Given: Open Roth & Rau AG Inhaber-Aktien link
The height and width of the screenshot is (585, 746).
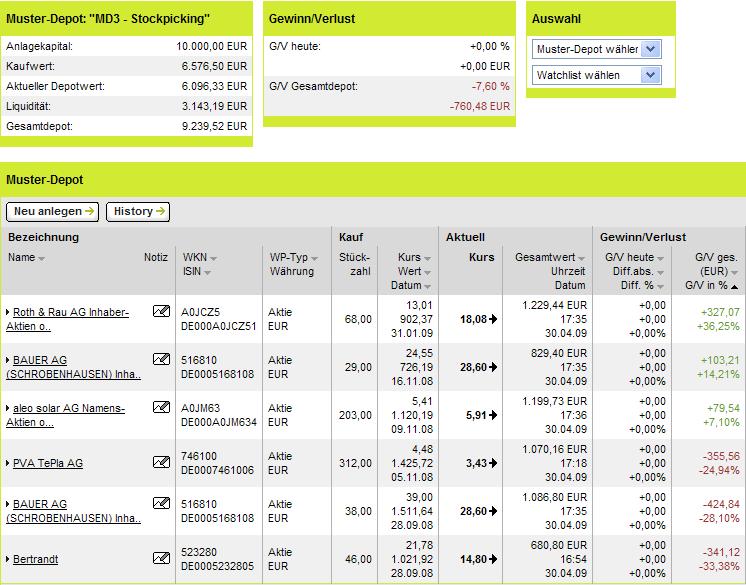Looking at the screenshot, I should point(67,319).
